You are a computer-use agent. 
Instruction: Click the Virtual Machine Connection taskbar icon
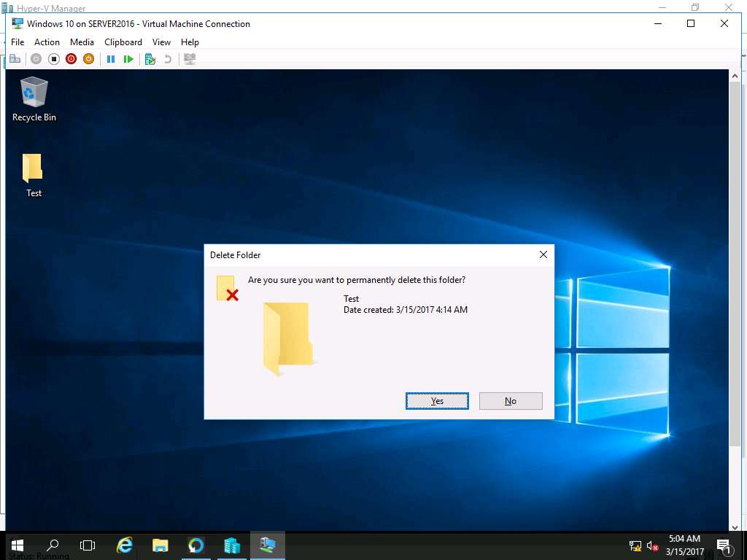pos(267,545)
